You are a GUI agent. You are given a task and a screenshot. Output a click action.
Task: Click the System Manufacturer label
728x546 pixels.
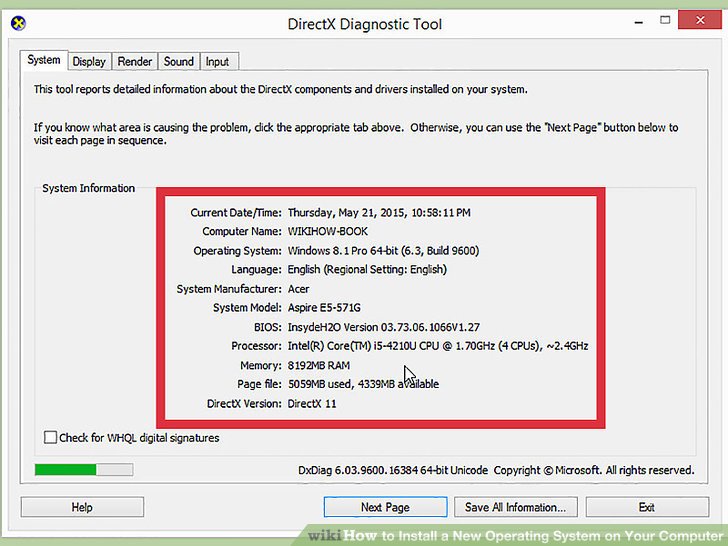tap(229, 289)
